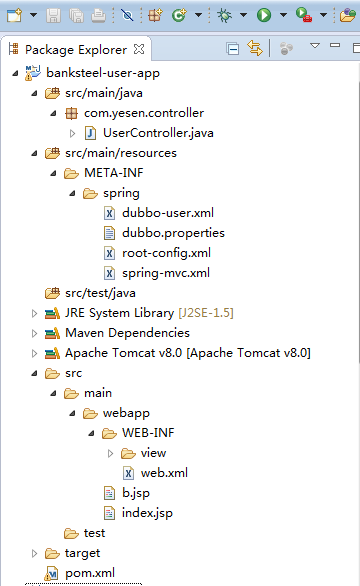
Task: Click the New Java Package icon
Action: pyautogui.click(x=155, y=15)
